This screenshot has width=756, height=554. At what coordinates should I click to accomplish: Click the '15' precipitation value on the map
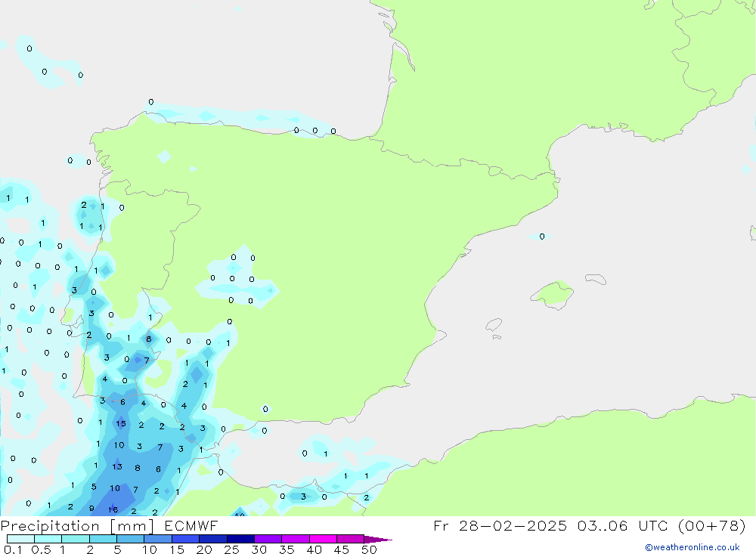(120, 424)
